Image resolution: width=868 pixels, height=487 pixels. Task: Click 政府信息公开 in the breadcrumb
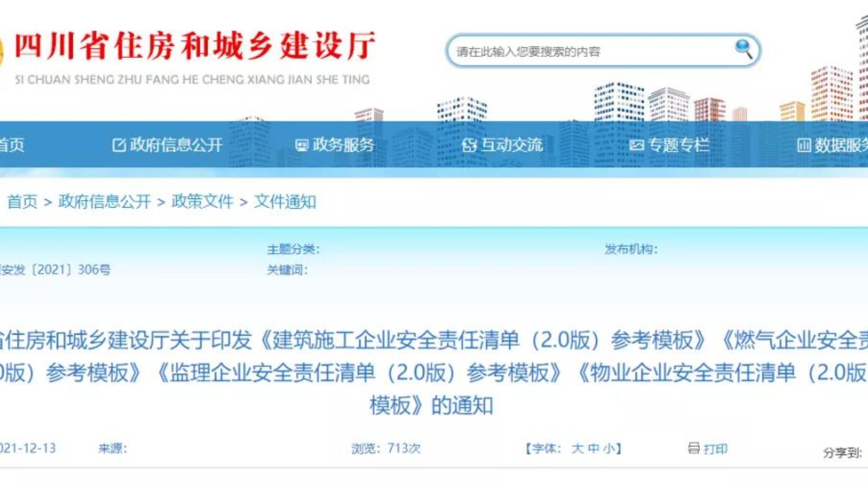[104, 201]
